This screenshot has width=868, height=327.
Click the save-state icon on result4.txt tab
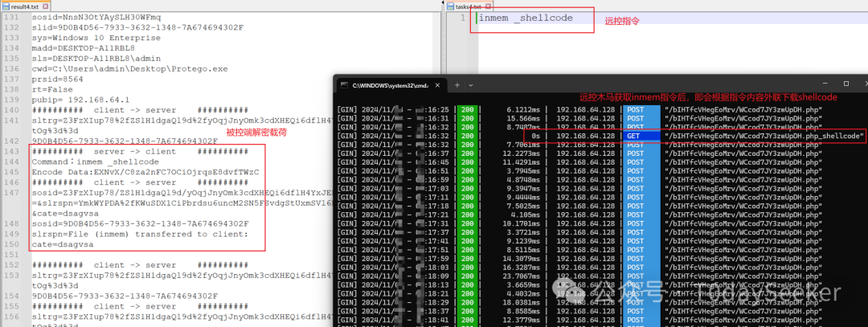[x=6, y=6]
